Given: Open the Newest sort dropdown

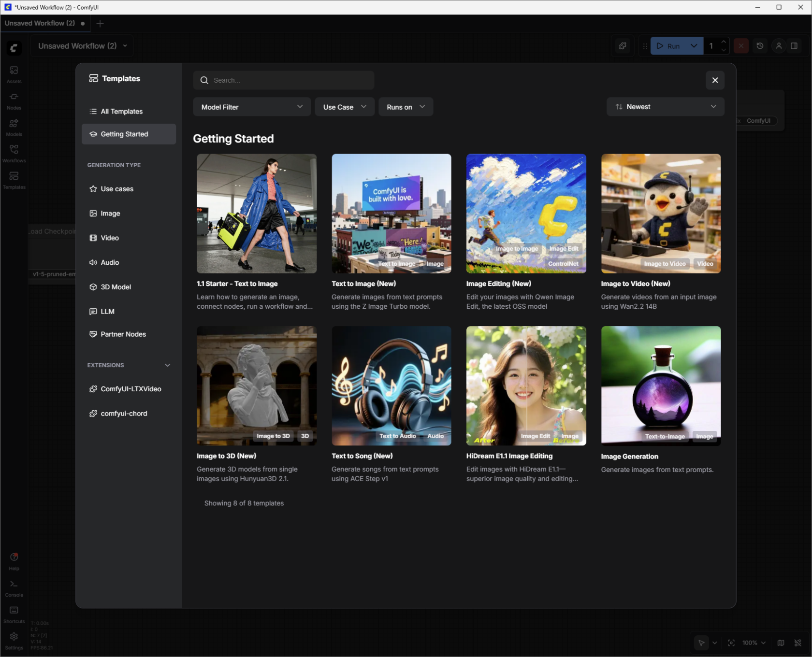Looking at the screenshot, I should pyautogui.click(x=665, y=107).
